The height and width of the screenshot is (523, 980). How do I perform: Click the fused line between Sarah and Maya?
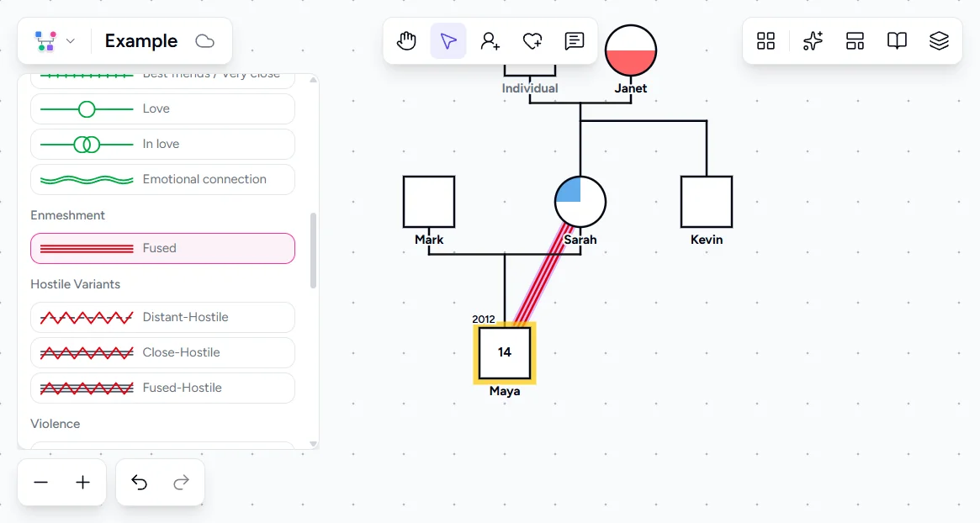[543, 275]
